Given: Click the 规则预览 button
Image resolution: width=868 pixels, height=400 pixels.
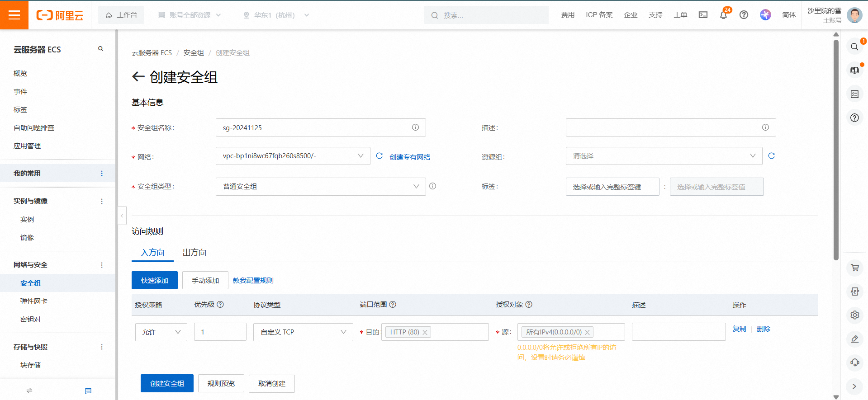Looking at the screenshot, I should [x=221, y=383].
